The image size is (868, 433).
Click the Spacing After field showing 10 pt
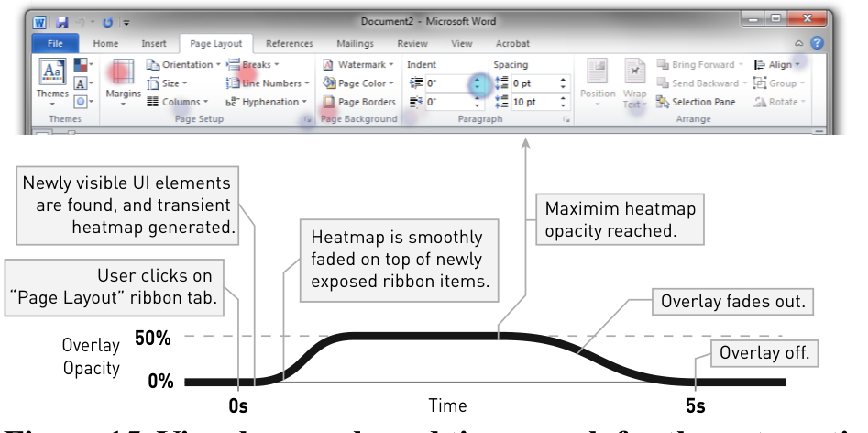coord(533,102)
